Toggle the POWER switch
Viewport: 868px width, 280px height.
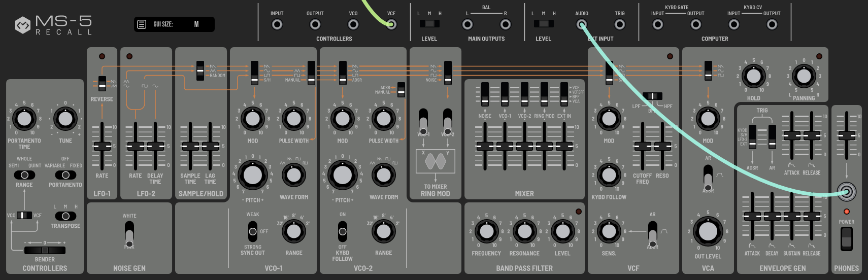click(x=846, y=238)
